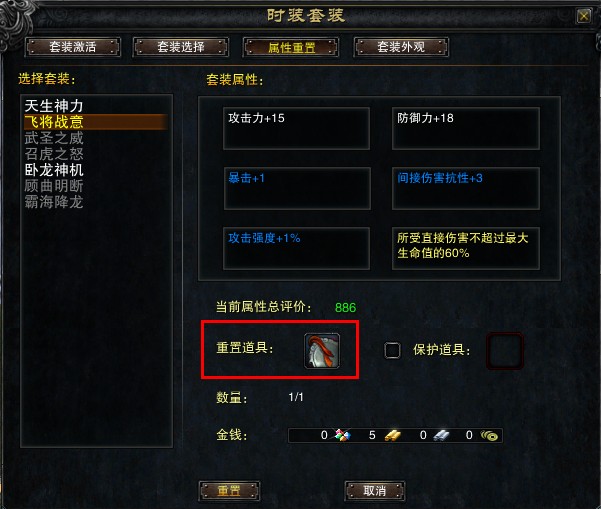The width and height of the screenshot is (601, 509).
Task: Click the empty protection item slot
Action: click(504, 351)
